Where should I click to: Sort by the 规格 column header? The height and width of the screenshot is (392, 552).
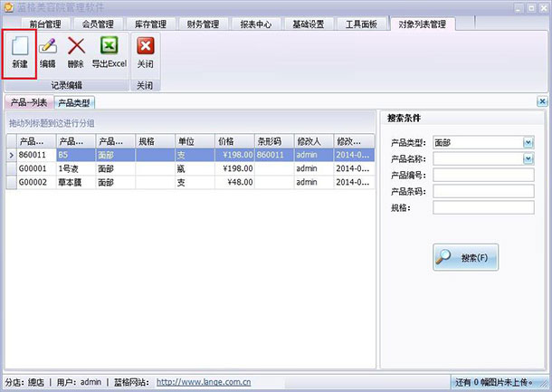155,141
